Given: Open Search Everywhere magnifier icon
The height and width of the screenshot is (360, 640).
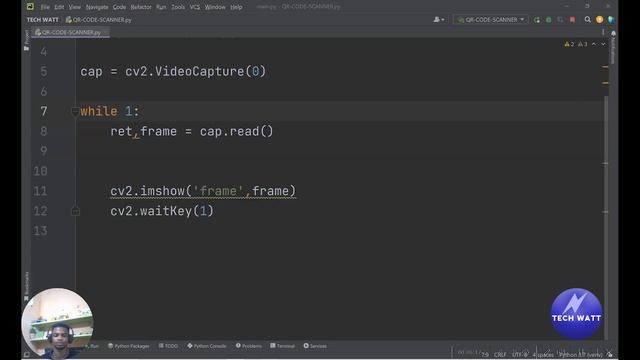Looking at the screenshot, I should tap(587, 20).
